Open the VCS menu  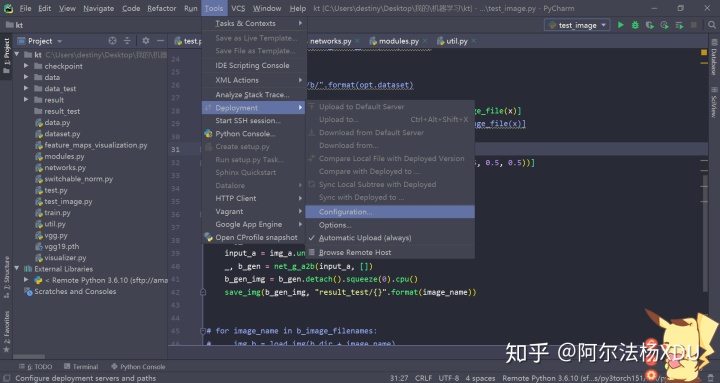point(238,8)
